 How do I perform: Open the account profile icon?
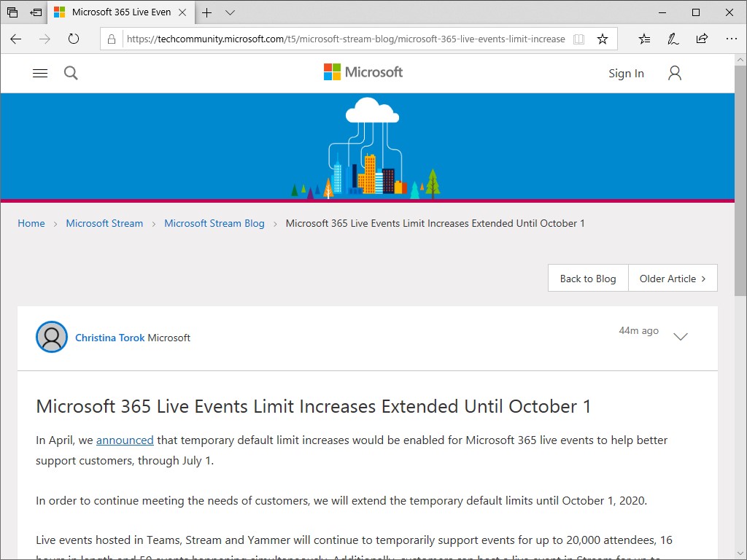coord(674,73)
